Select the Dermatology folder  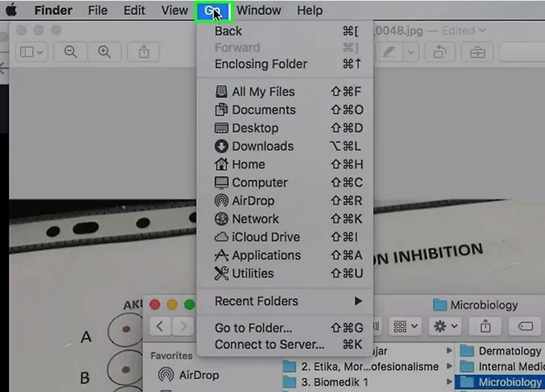click(501, 351)
